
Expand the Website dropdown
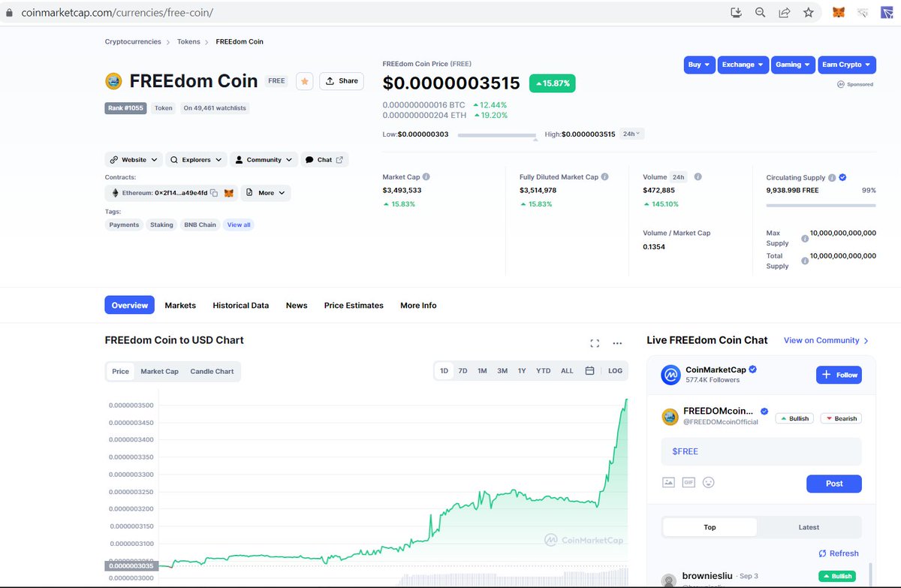134,160
